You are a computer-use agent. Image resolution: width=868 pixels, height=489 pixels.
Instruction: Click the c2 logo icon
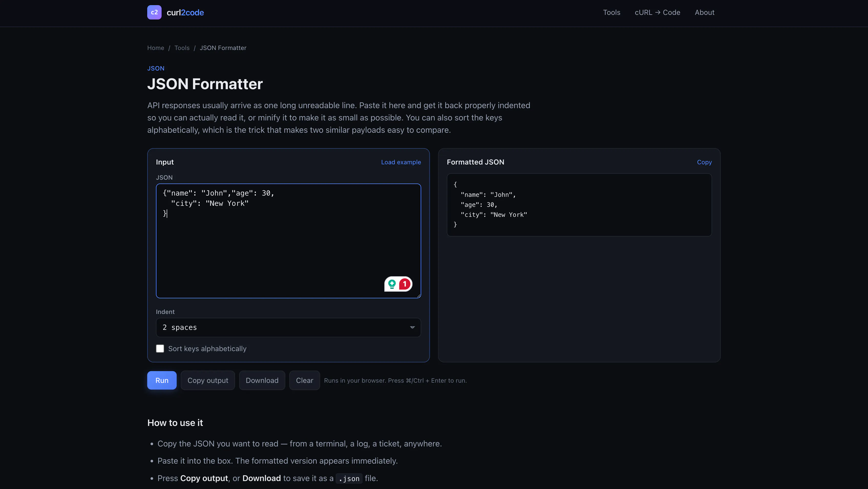tap(154, 13)
